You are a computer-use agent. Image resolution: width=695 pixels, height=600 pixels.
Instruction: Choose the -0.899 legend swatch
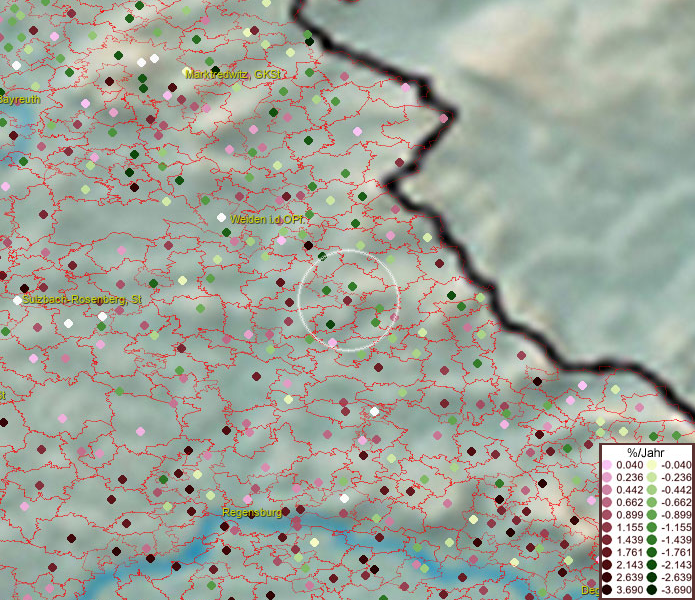(652, 515)
